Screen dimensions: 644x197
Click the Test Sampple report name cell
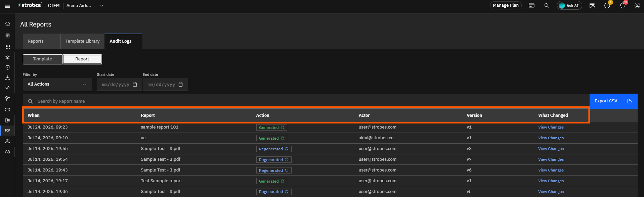161,181
